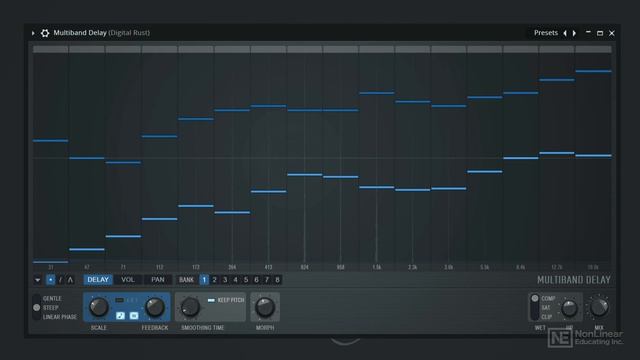
Task: Switch to the PAN tab
Action: click(158, 280)
